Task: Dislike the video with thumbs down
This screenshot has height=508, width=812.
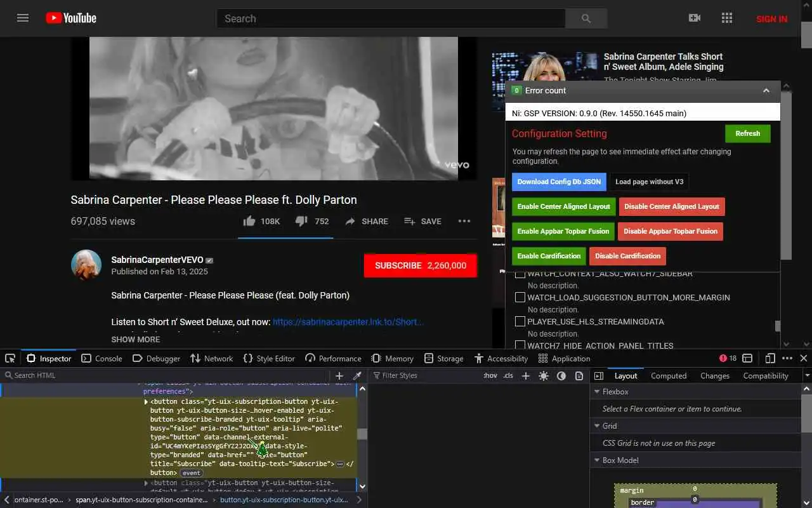Action: [x=301, y=221]
